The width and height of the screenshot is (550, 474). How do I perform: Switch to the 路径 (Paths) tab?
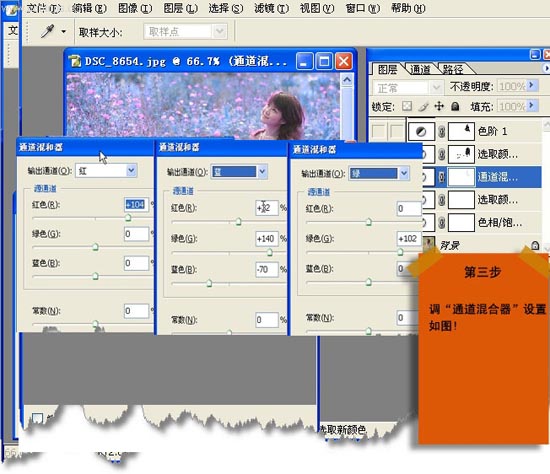click(452, 69)
